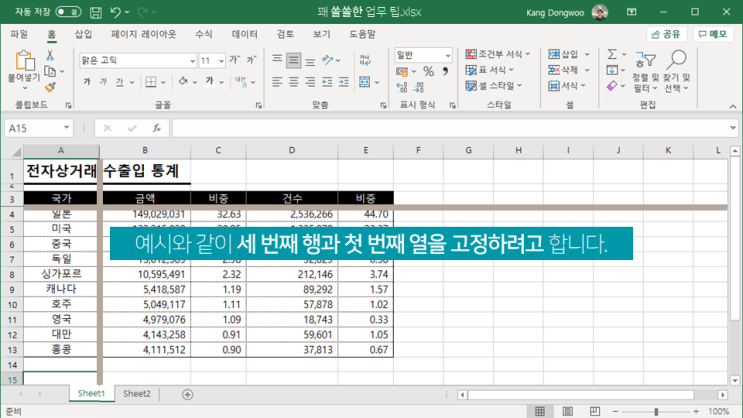Select the Sheet2 worksheet tab
Viewport: 743px width, 418px height.
pyautogui.click(x=136, y=393)
